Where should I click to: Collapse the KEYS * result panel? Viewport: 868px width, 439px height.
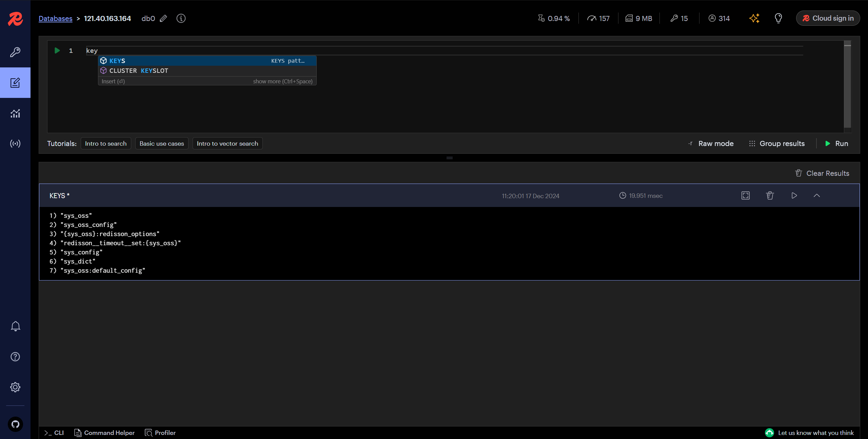816,195
